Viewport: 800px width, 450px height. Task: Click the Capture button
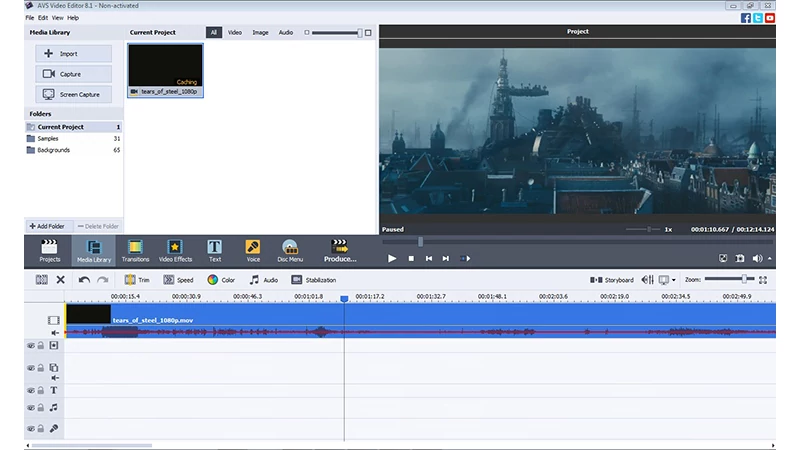click(x=73, y=74)
